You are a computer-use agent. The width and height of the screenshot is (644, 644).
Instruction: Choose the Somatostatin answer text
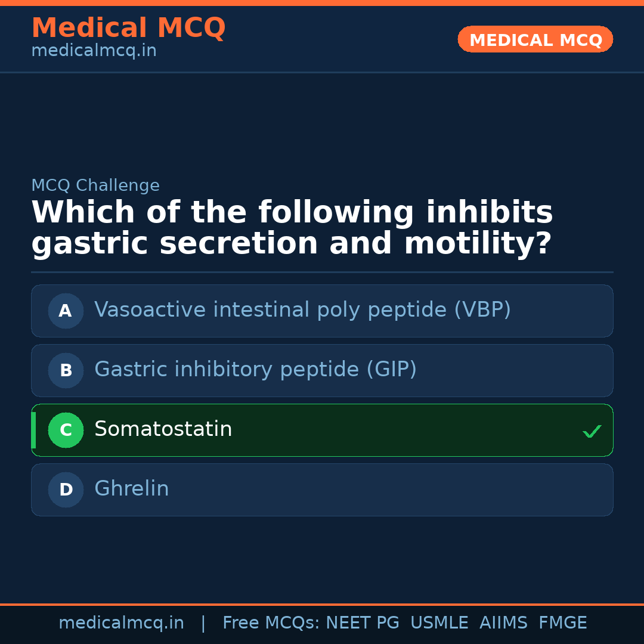[x=163, y=429]
